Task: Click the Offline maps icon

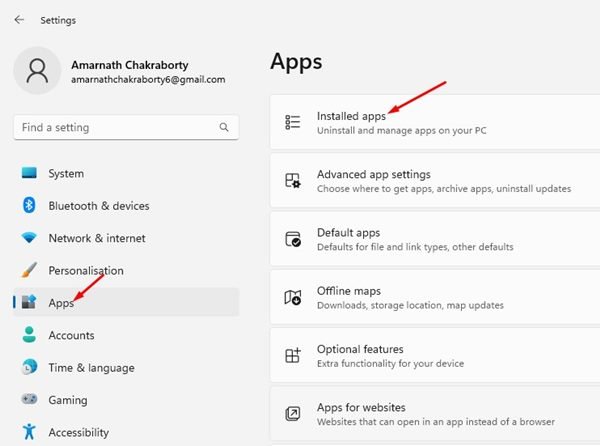Action: pos(293,297)
